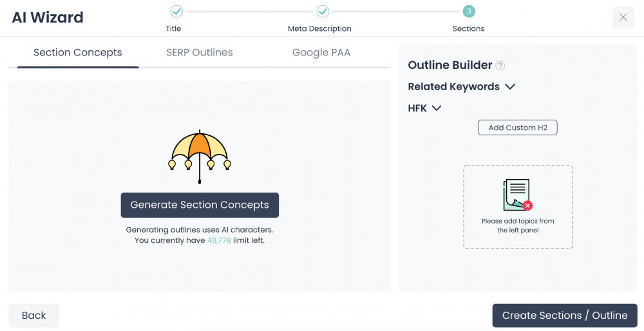The height and width of the screenshot is (331, 644).
Task: Close the AI Wizard dialog
Action: point(623,17)
